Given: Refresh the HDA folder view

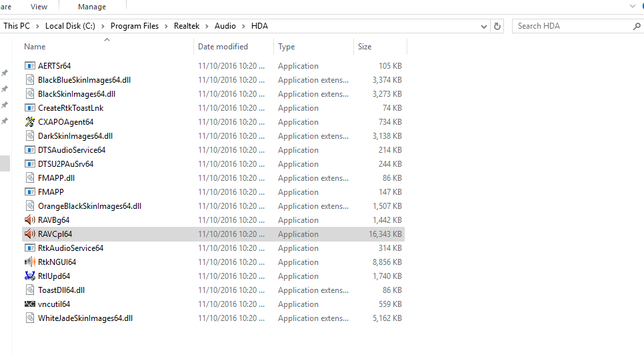Looking at the screenshot, I should [497, 26].
